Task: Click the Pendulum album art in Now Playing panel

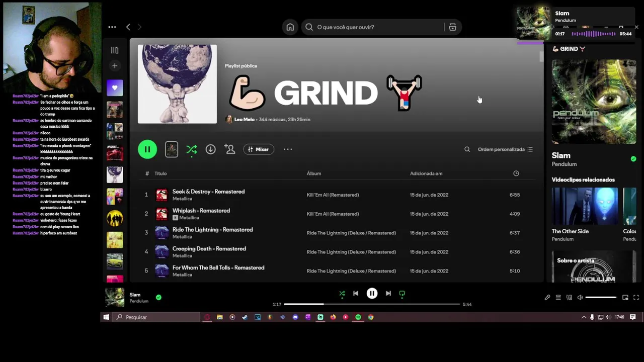Action: (x=594, y=102)
